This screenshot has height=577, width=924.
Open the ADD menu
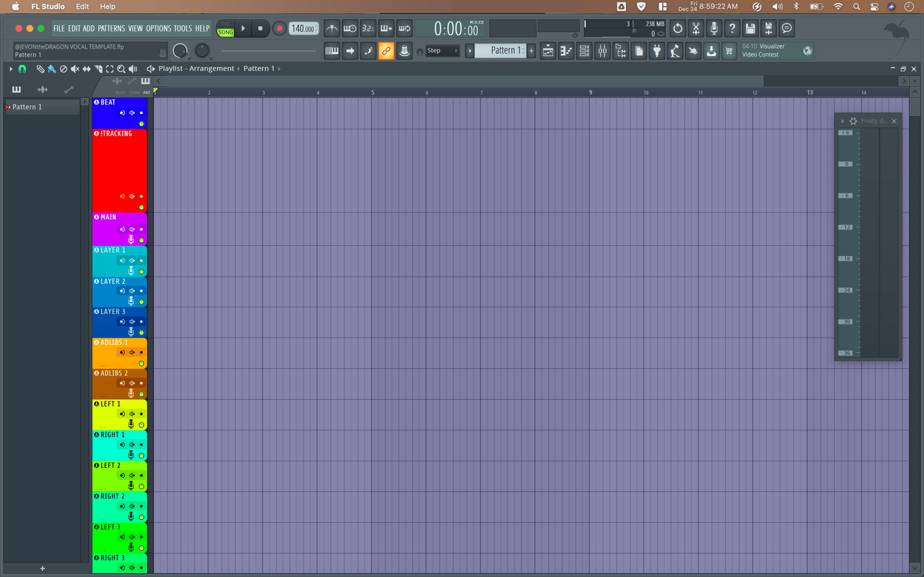tap(89, 28)
